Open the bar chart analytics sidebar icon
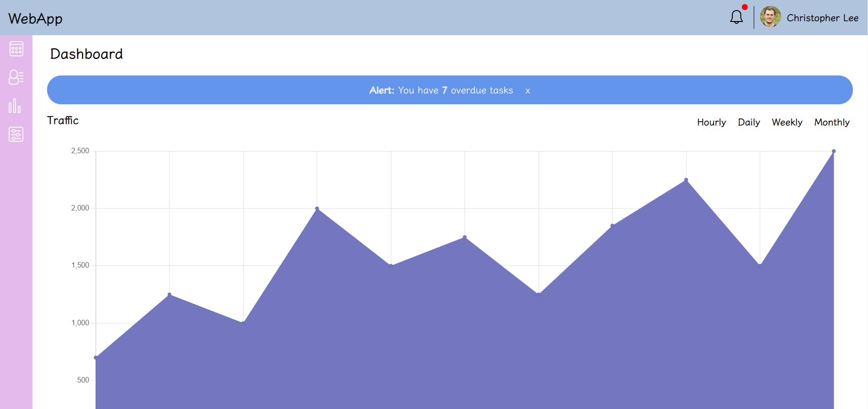 (15, 106)
